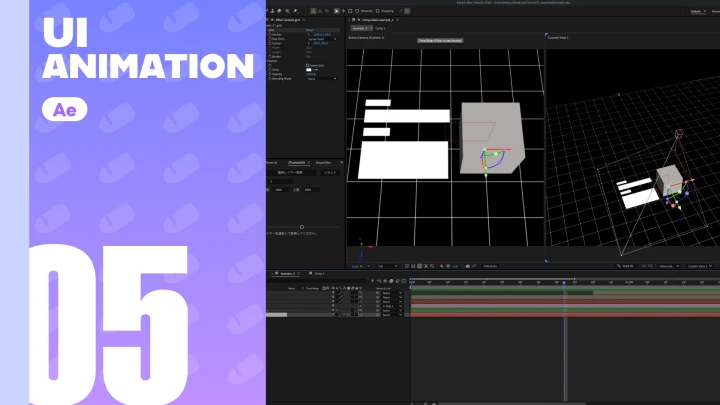This screenshot has height=405, width=720.
Task: Click the timeline playhead marker
Action: coord(564,282)
